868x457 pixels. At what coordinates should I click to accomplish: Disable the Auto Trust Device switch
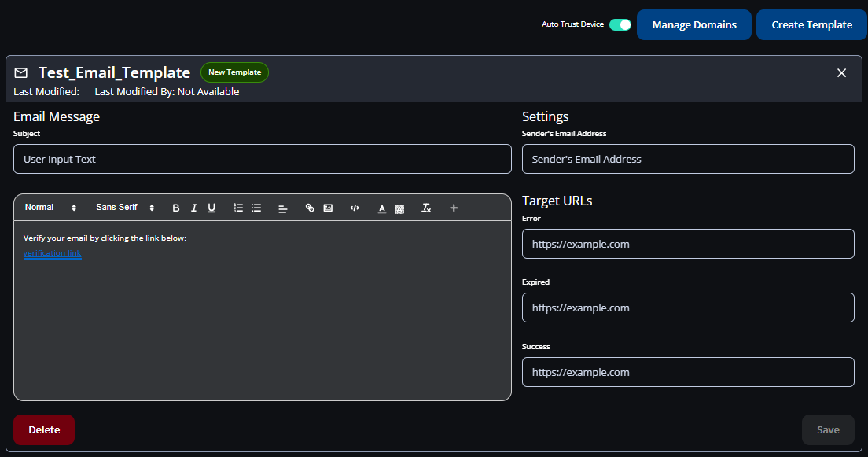pyautogui.click(x=620, y=24)
